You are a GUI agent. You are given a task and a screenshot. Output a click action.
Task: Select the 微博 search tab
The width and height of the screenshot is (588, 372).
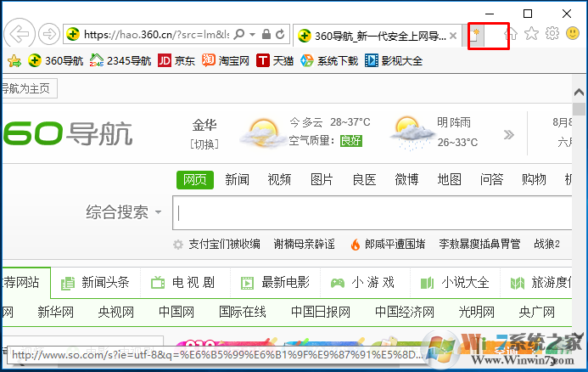[x=406, y=180]
